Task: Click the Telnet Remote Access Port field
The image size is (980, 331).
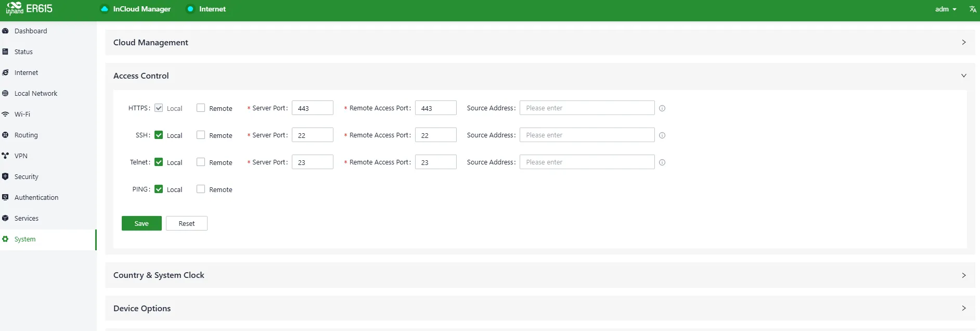Action: (x=436, y=162)
